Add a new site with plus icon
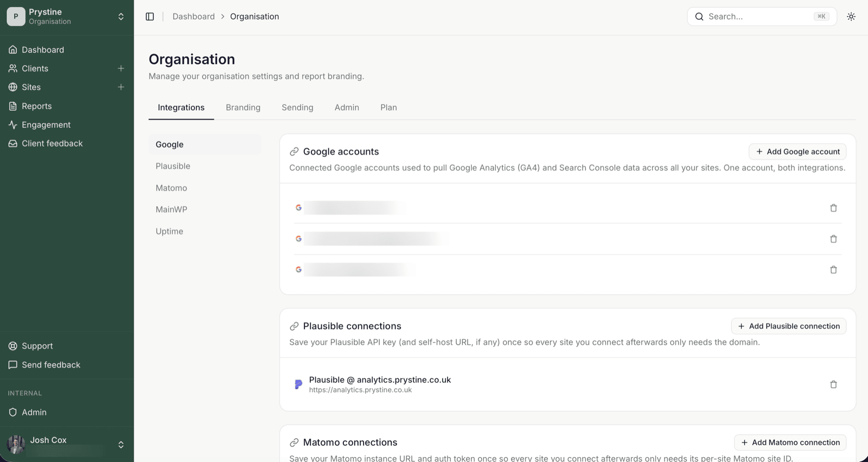The width and height of the screenshot is (868, 462). coord(121,87)
